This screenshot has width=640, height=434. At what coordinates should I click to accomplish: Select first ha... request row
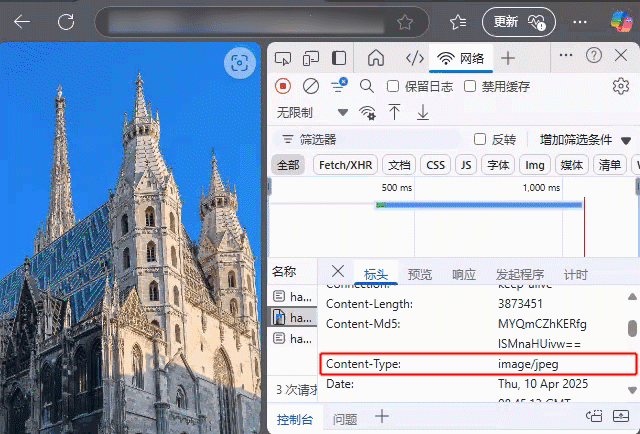click(292, 296)
